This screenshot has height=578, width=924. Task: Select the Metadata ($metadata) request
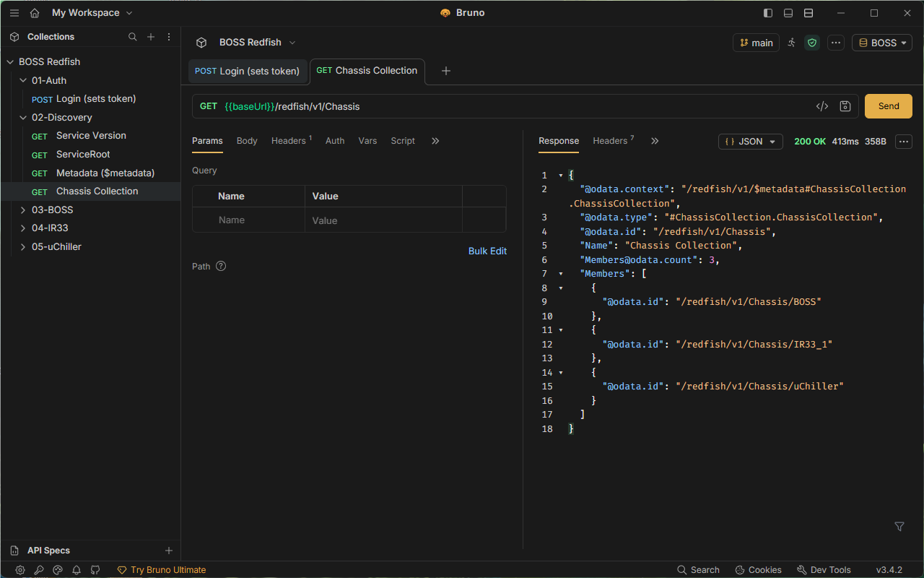point(90,173)
